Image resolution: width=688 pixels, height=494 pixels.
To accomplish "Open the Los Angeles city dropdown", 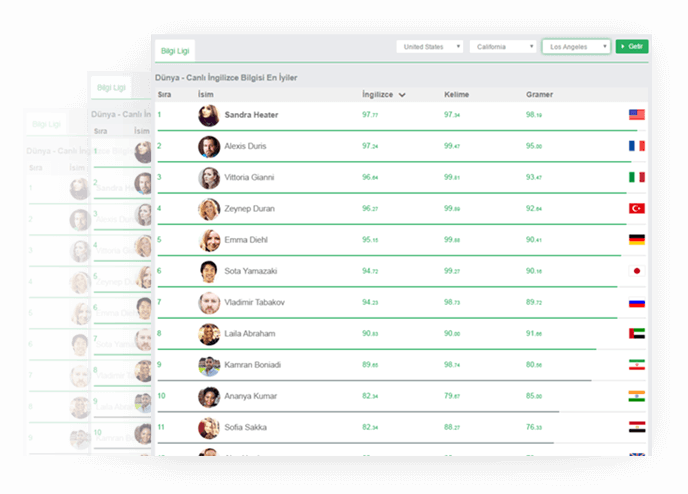I will point(576,47).
